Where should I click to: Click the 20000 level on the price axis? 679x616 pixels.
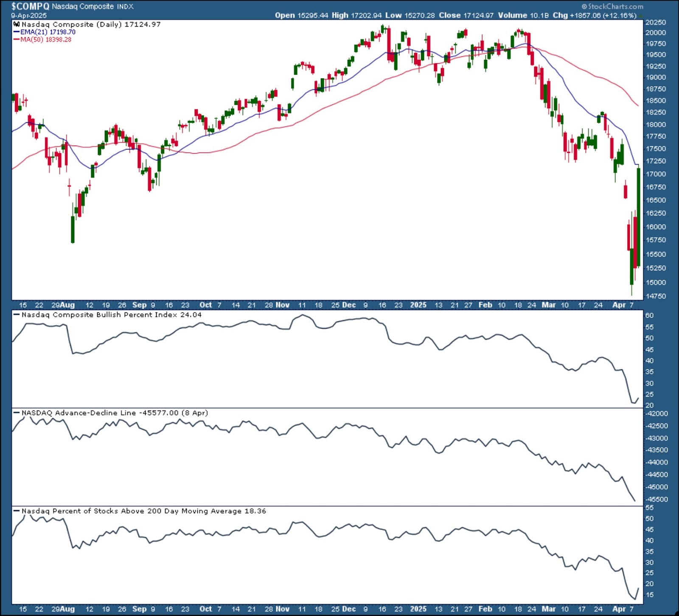[656, 33]
